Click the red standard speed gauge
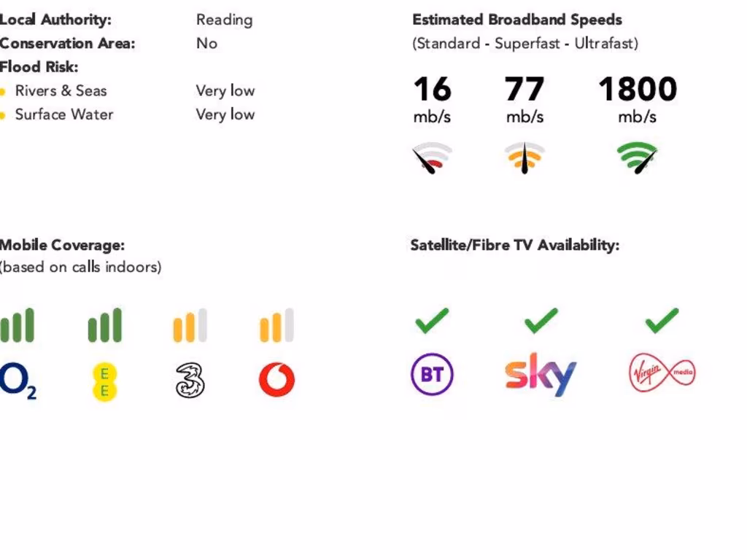This screenshot has width=747, height=560. 432,157
